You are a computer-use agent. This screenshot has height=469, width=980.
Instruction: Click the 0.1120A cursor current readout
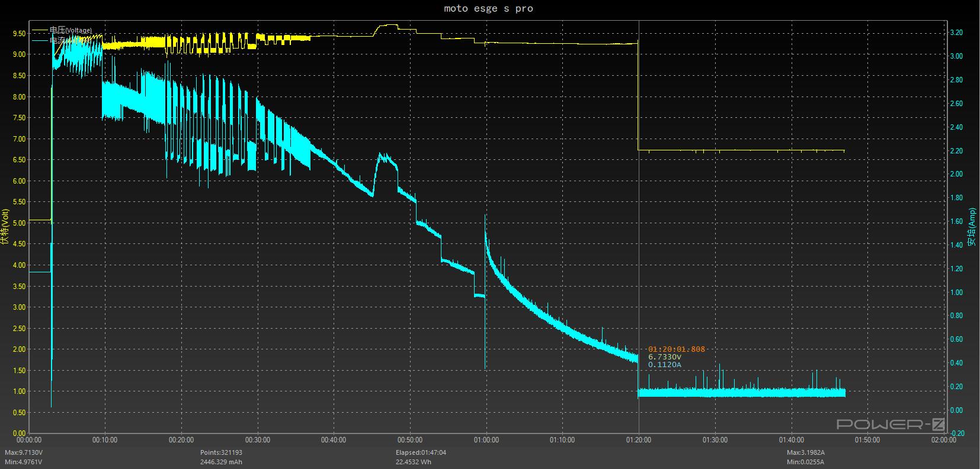(x=665, y=365)
